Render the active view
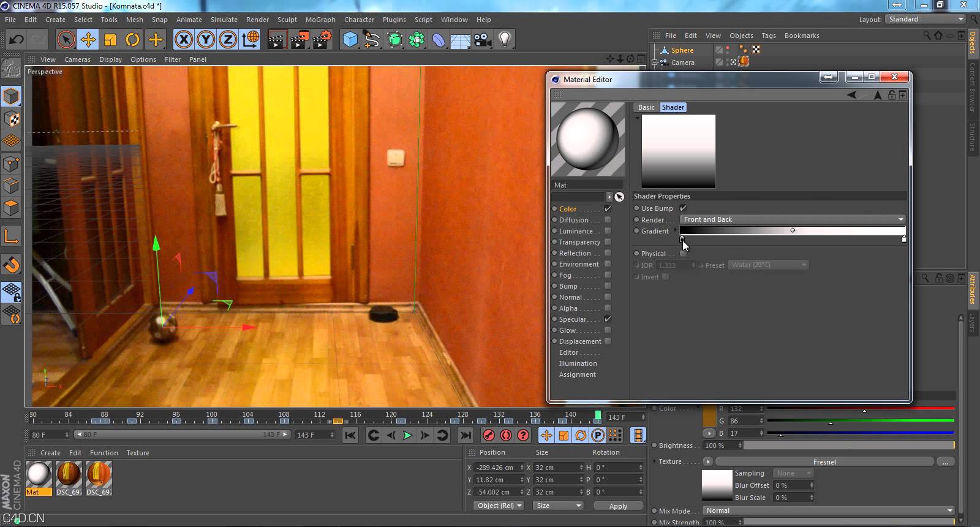This screenshot has width=980, height=527. click(277, 40)
